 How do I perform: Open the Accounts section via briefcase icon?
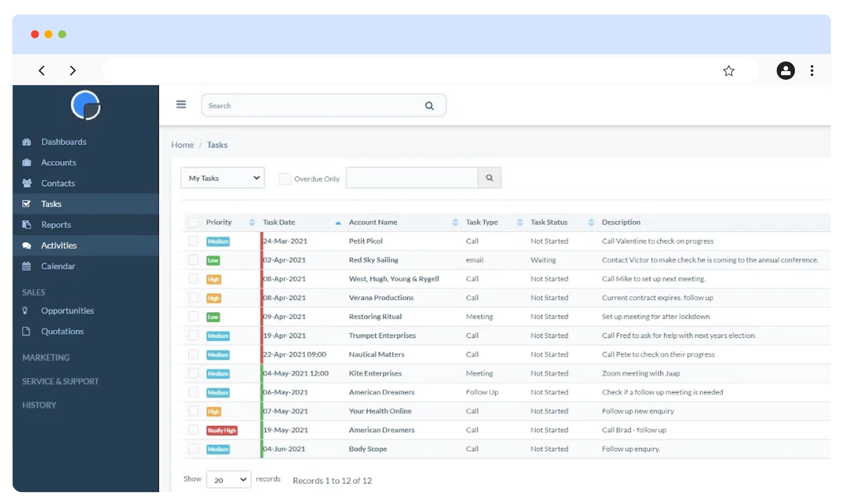point(27,162)
